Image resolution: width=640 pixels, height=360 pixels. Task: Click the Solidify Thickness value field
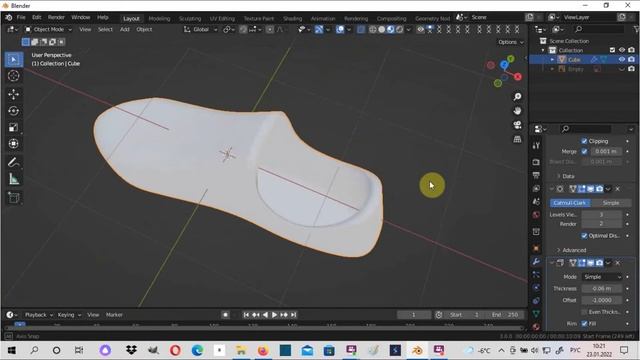pos(602,289)
